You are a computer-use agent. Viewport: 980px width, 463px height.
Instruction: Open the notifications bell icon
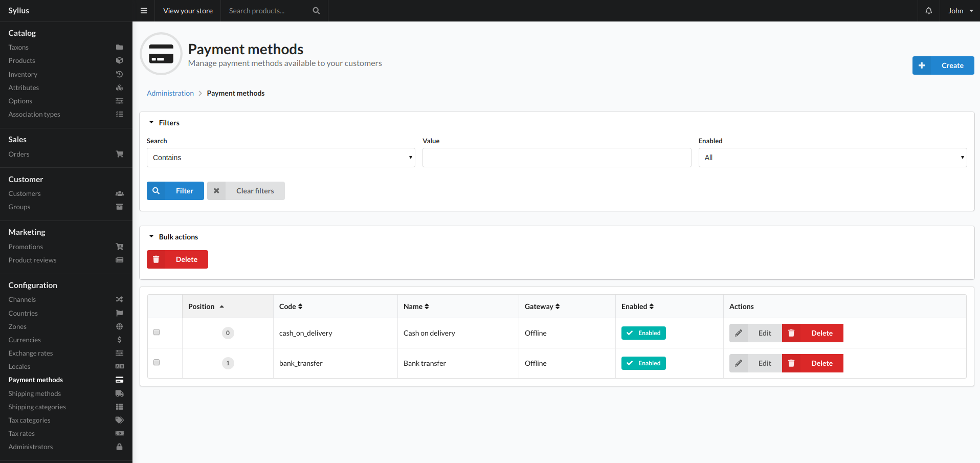(x=929, y=11)
